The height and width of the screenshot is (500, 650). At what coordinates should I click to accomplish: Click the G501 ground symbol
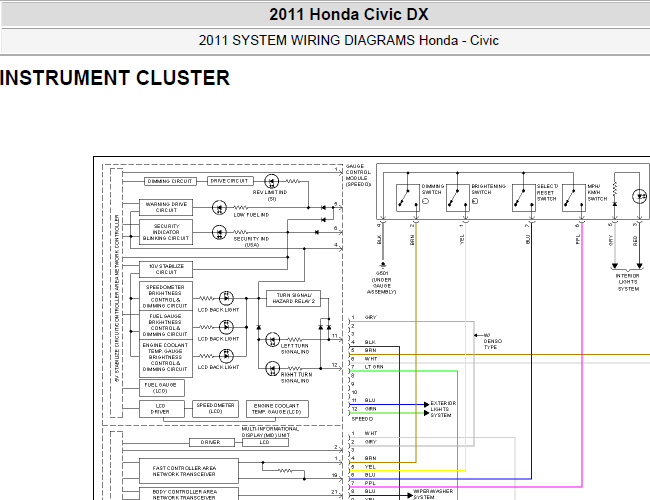383,265
